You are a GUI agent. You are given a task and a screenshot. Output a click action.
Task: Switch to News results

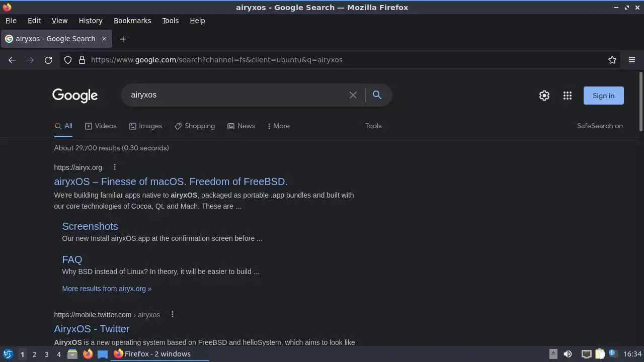(241, 126)
